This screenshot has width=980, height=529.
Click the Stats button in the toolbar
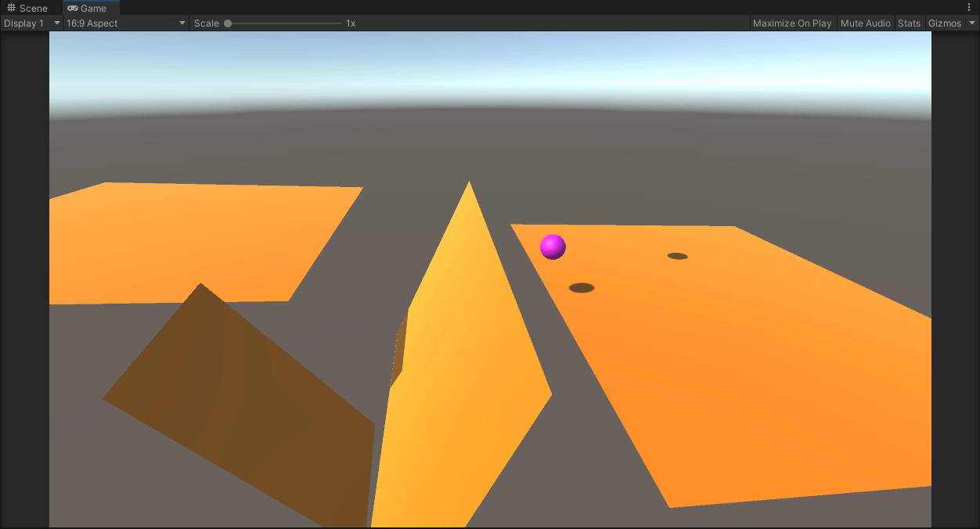pos(909,23)
